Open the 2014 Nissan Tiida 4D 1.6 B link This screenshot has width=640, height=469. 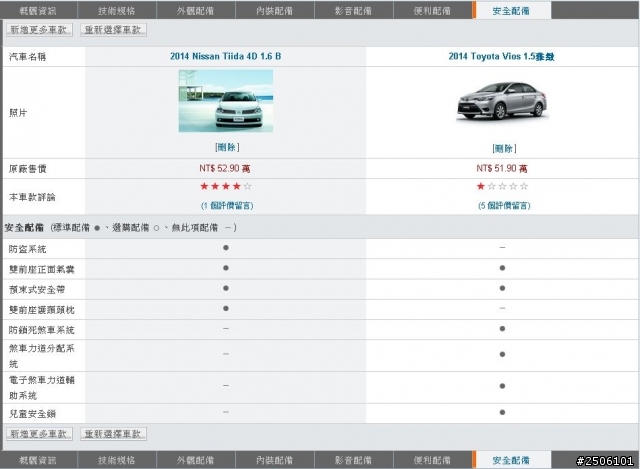click(226, 56)
